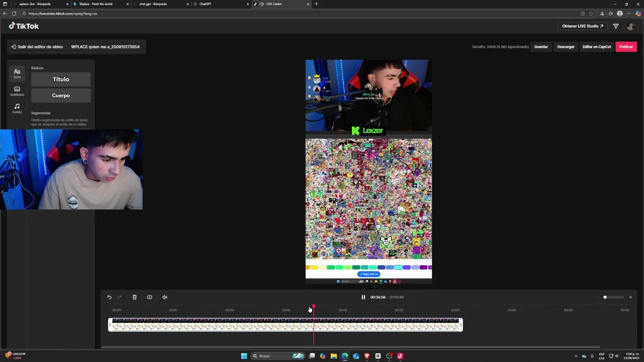Open a new browser tab
The height and width of the screenshot is (362, 644).
tap(316, 4)
